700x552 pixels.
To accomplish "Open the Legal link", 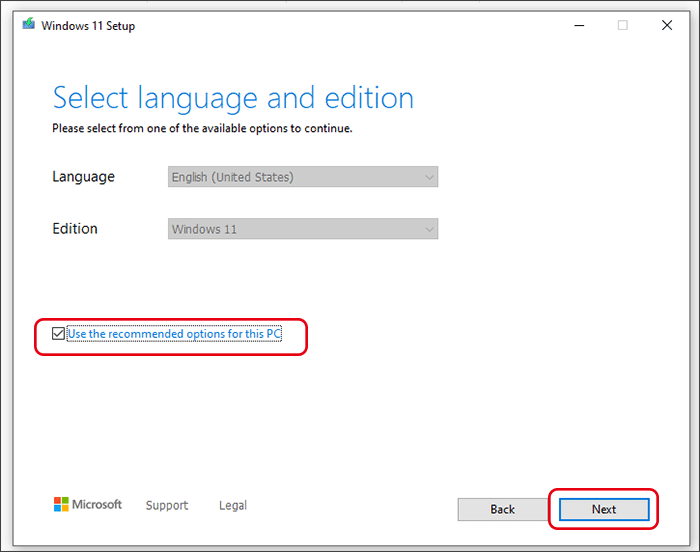I will (x=233, y=505).
